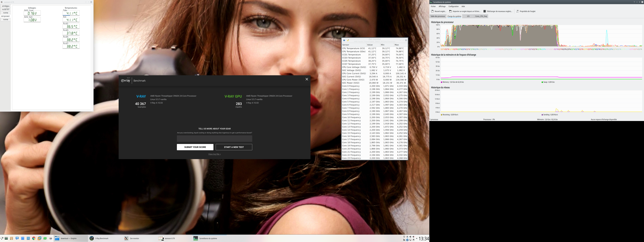
Task: Open the Configuration menu
Action: pos(453,6)
